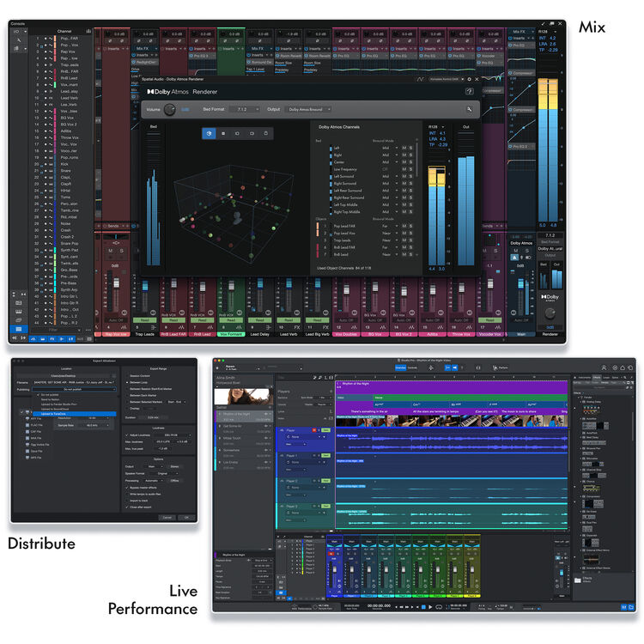Viewport: 644px width, 644px height.
Task: Click the Effects folder icon in browser
Action: pos(580,580)
